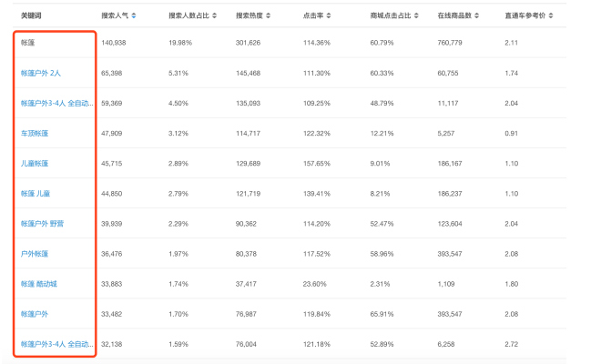Open 帐篷户外3-4人 全自动 link with 32,138 searches

(x=56, y=344)
